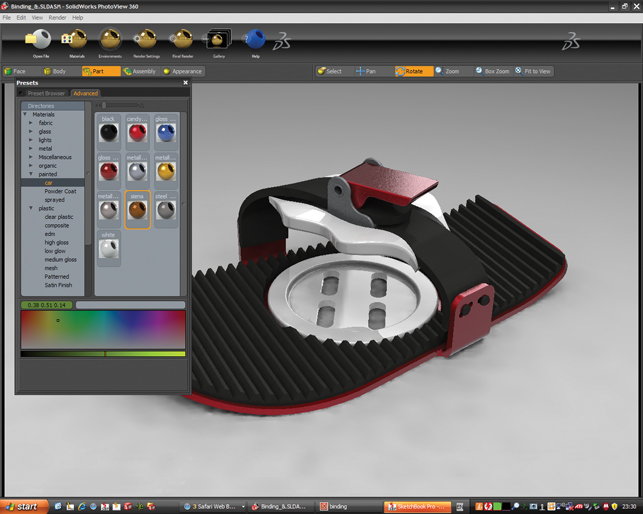The image size is (643, 514).
Task: Expand the organic folder
Action: 31,166
